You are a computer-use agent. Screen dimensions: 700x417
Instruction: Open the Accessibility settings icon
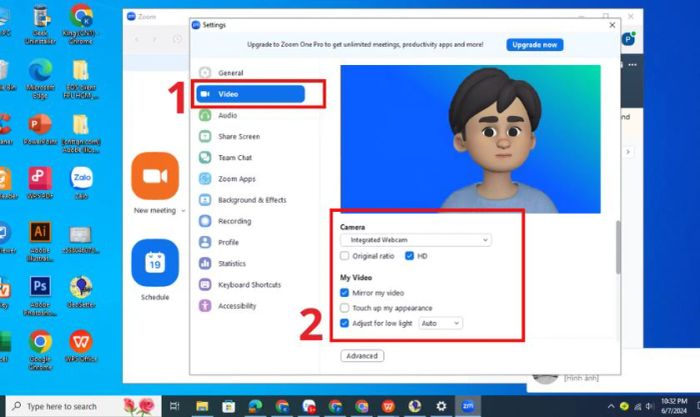[x=205, y=306]
